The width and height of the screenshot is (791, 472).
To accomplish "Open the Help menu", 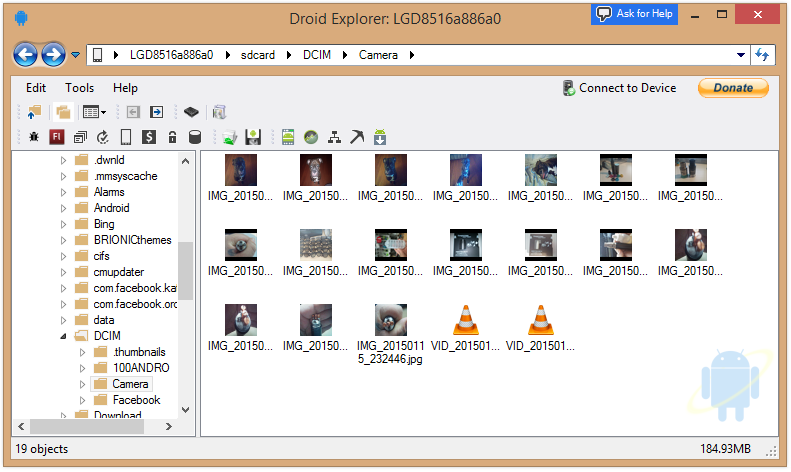I will click(125, 88).
